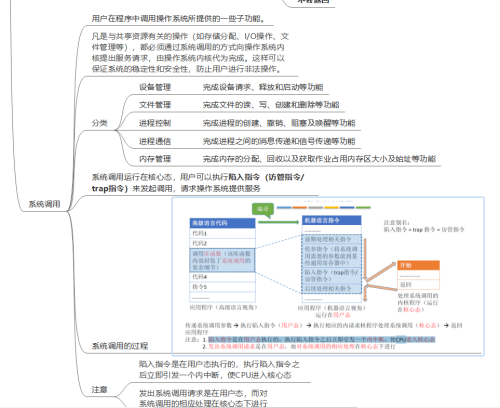500x408 pixels.
Task: Click the 设备管理 node
Action: click(155, 87)
